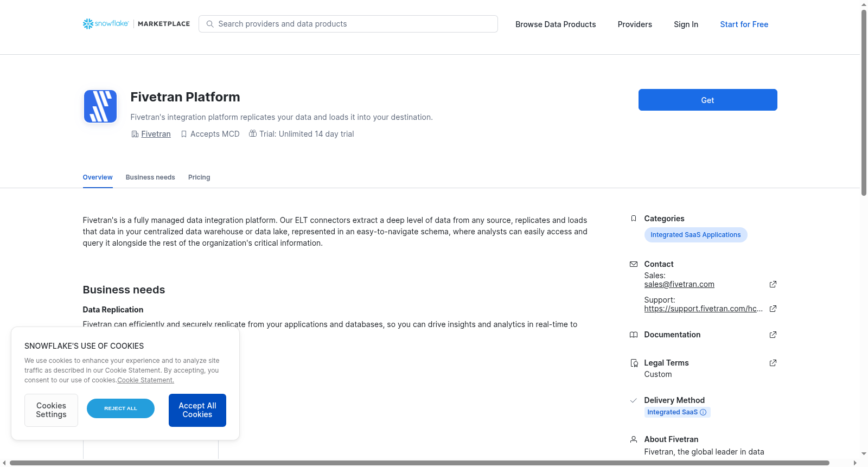Click the Data Replication subheading
This screenshot has height=467, width=868.
pyautogui.click(x=113, y=310)
